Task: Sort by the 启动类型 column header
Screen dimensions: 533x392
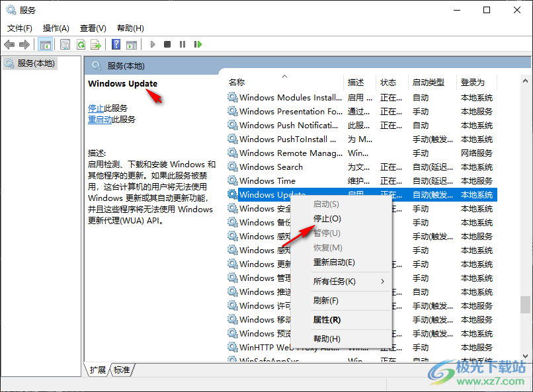Action: point(432,82)
